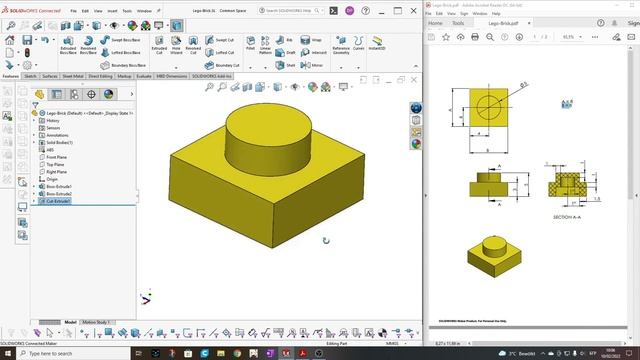This screenshot has height=360, width=640.
Task: Expand the Boss-Extrude1 feature
Action: coord(34,187)
